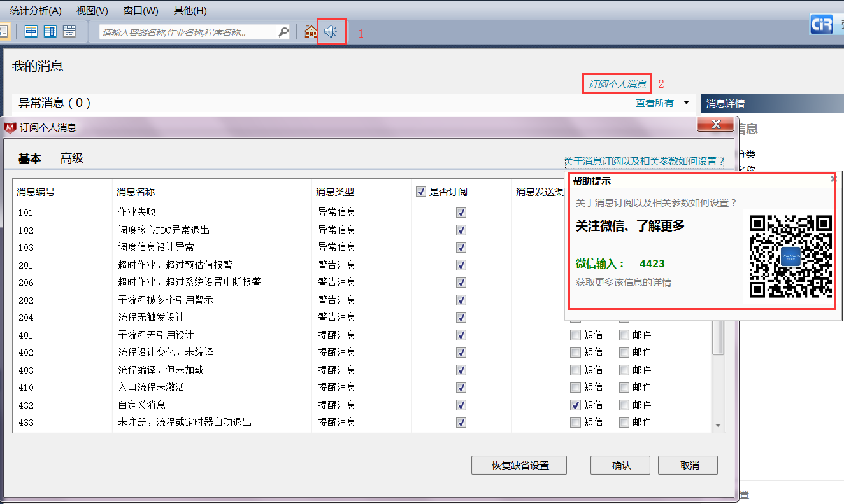Select the column-split layout view icon
844x504 pixels.
50,31
